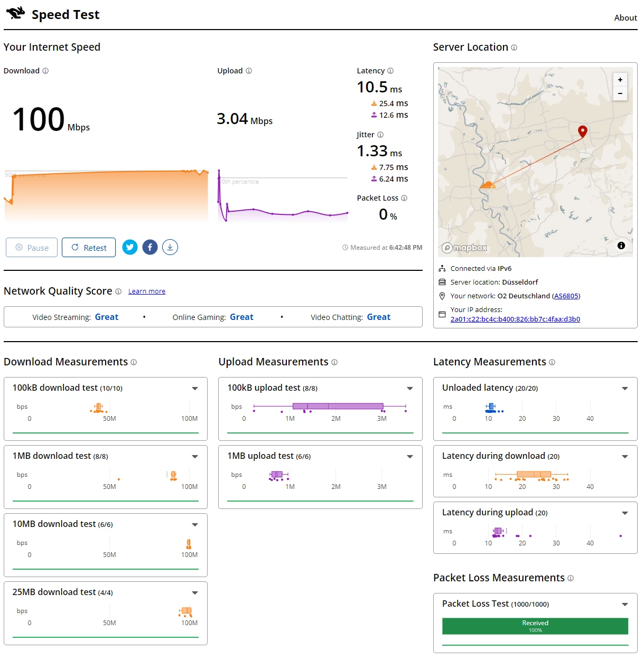
Task: Expand the 10MB download test panel
Action: [x=195, y=525]
